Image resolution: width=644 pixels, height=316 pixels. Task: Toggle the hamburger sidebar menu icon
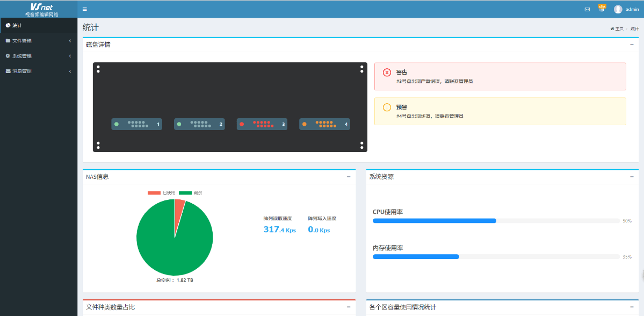point(84,9)
